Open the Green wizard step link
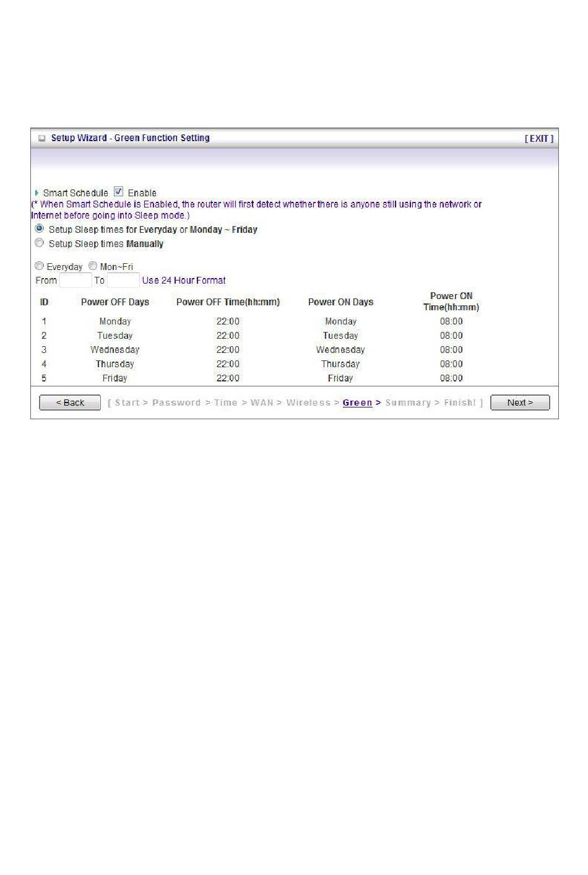The width and height of the screenshot is (588, 875). point(357,403)
